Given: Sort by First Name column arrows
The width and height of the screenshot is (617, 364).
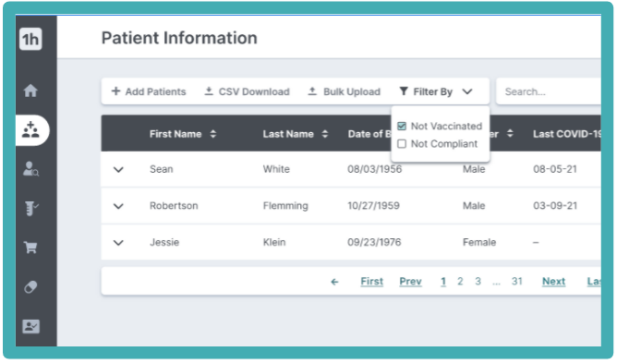Looking at the screenshot, I should 212,134.
